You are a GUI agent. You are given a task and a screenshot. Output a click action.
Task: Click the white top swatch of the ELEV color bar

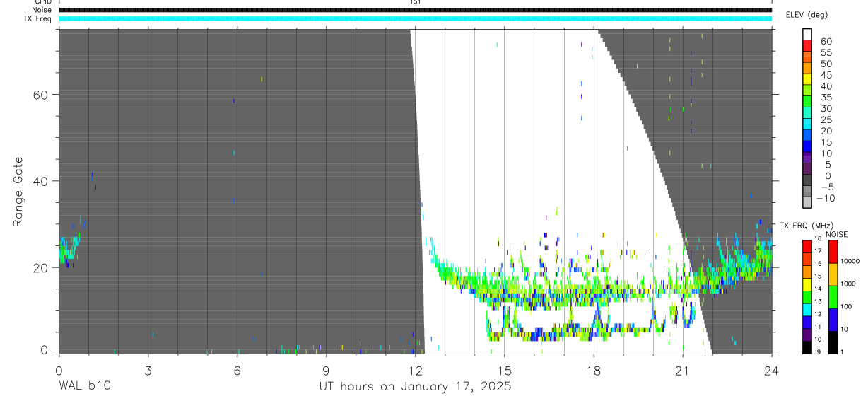pos(807,35)
